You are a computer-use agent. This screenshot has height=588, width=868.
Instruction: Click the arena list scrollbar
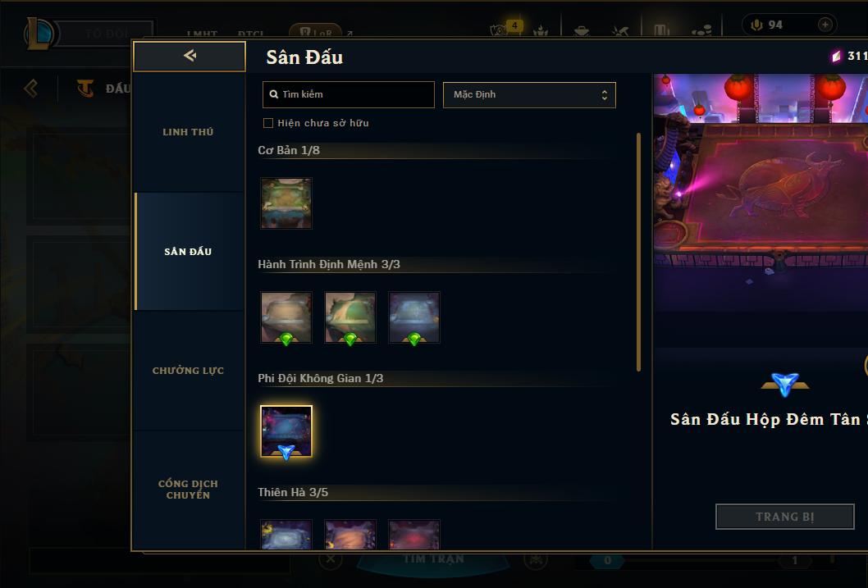pos(638,252)
